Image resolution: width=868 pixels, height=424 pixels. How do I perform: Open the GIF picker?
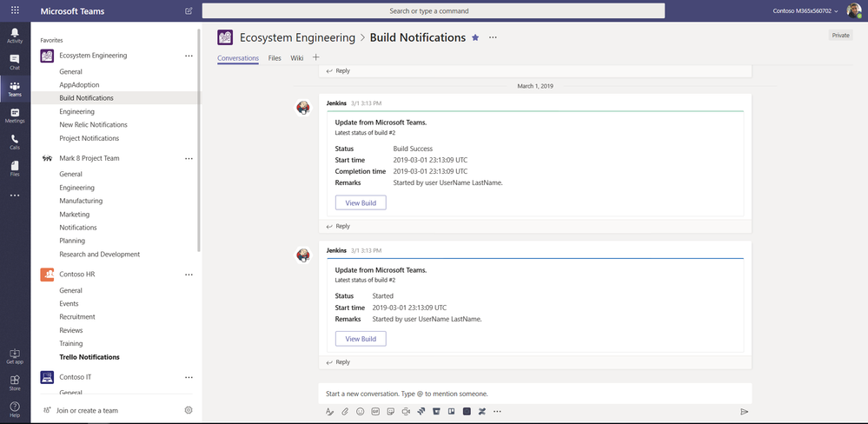tap(375, 411)
